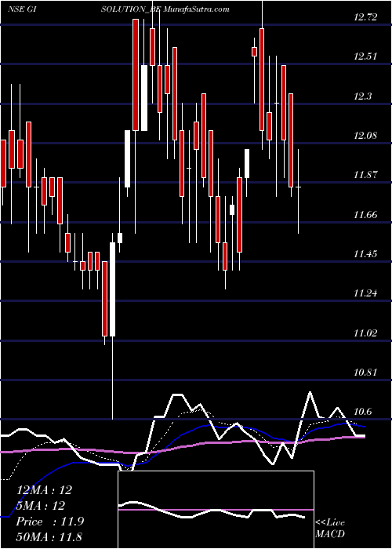Image resolution: width=392 pixels, height=549 pixels.
Task: Click the 11.24 price axis label
Action: pyautogui.click(x=365, y=293)
